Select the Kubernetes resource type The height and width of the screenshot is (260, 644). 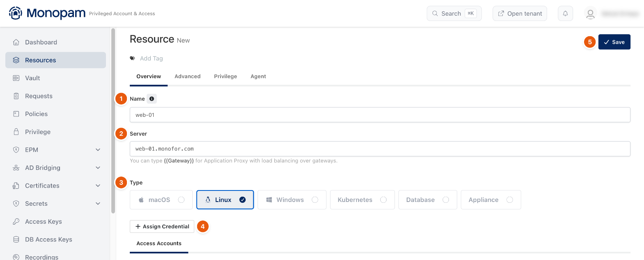(x=362, y=200)
